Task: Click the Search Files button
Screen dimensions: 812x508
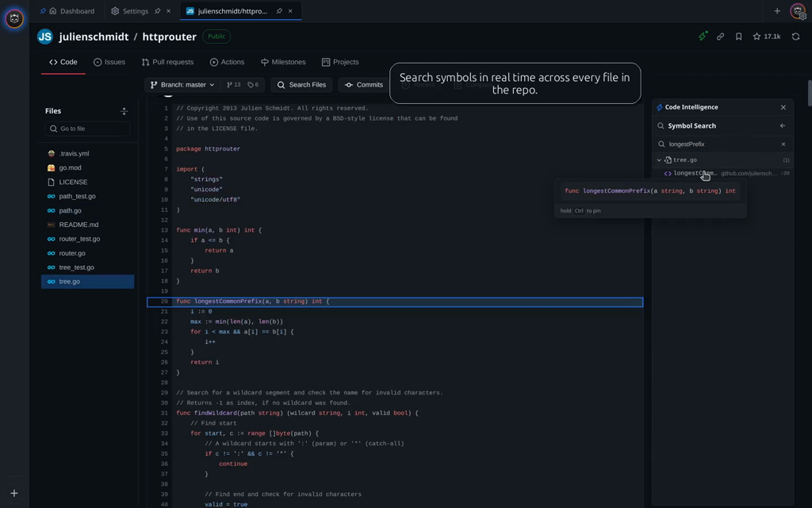Action: (301, 84)
